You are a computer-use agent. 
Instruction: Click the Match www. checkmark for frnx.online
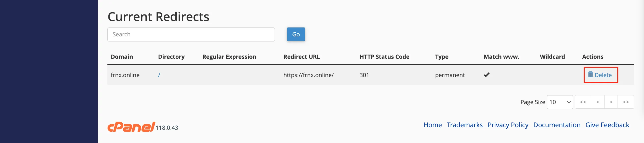pyautogui.click(x=487, y=75)
